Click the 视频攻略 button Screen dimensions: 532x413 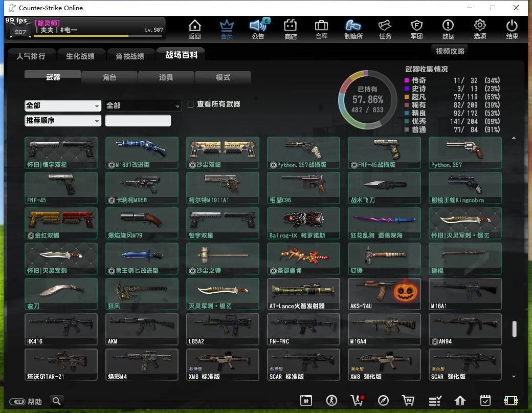coord(450,51)
